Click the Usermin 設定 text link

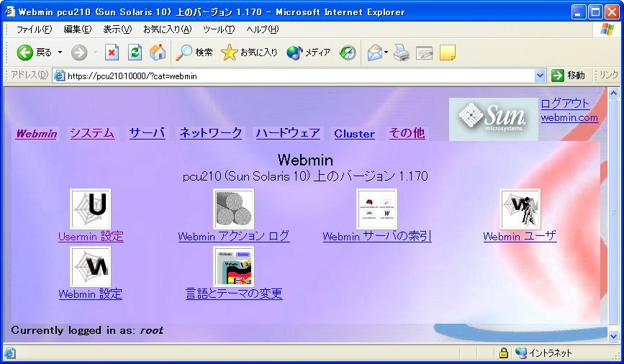(x=91, y=236)
